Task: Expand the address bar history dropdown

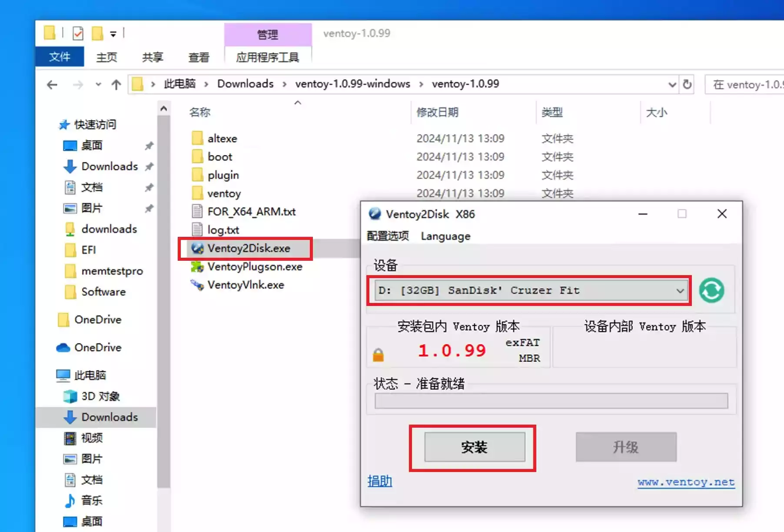Action: click(672, 84)
